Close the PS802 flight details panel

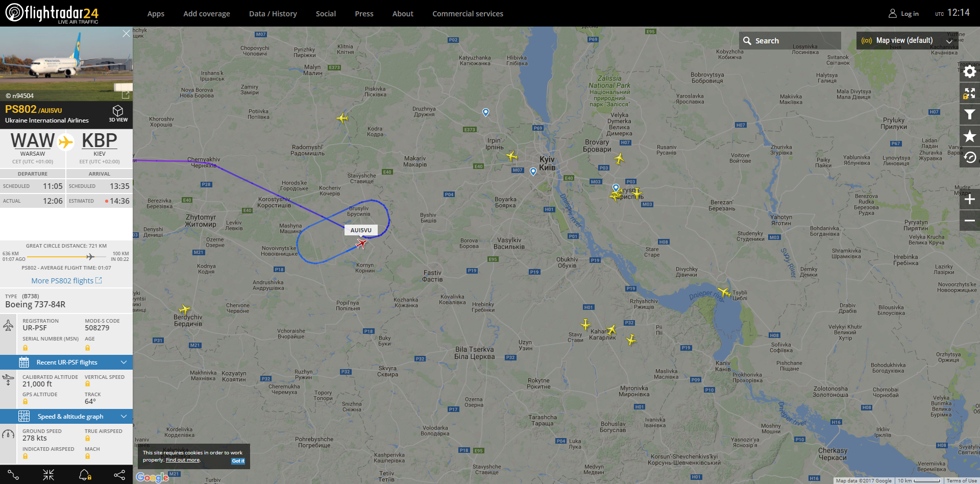(126, 34)
